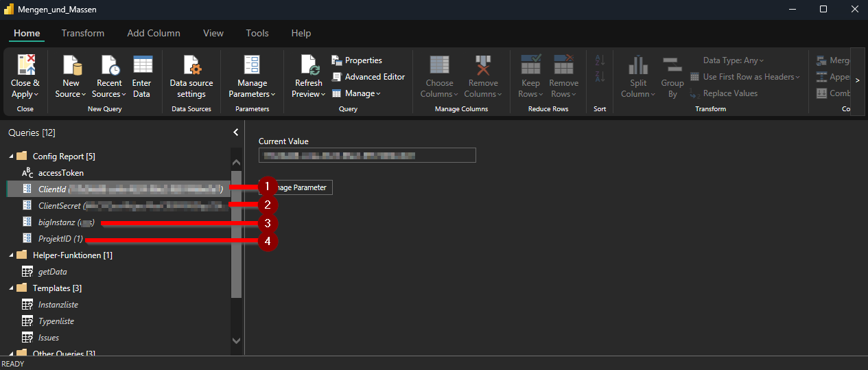
Task: Click the Remove Columns icon
Action: pos(483,65)
